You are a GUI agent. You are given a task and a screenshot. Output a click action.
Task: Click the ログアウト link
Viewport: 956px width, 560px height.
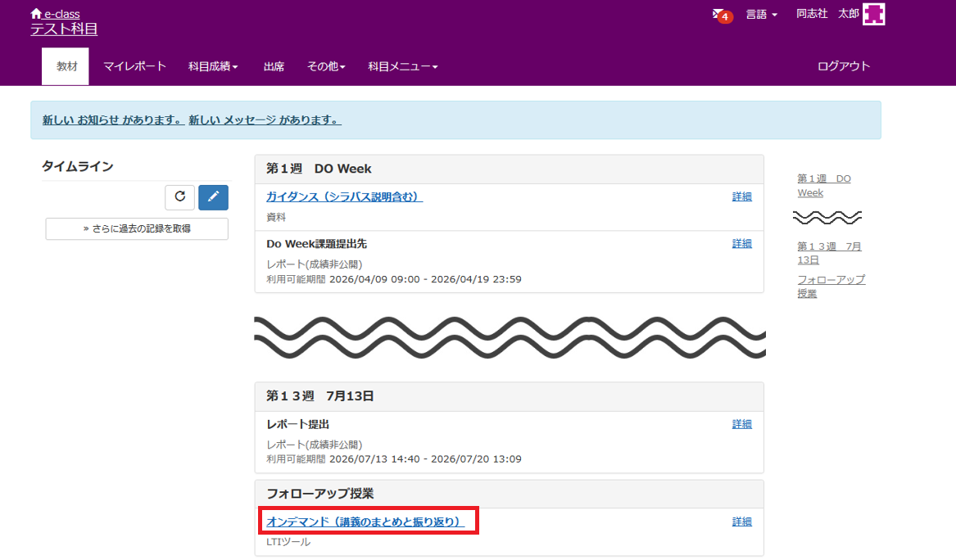tap(844, 65)
